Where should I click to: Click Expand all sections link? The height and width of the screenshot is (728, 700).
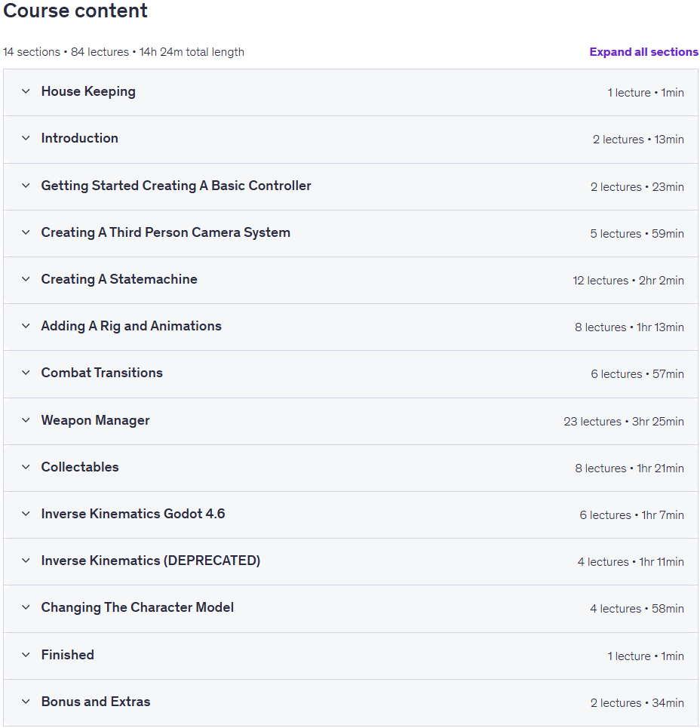click(643, 52)
